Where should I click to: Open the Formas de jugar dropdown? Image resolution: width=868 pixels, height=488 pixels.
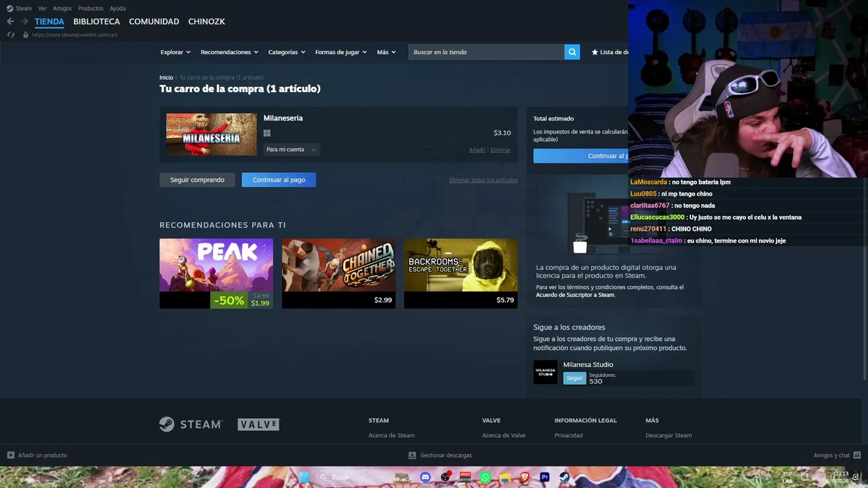click(341, 52)
